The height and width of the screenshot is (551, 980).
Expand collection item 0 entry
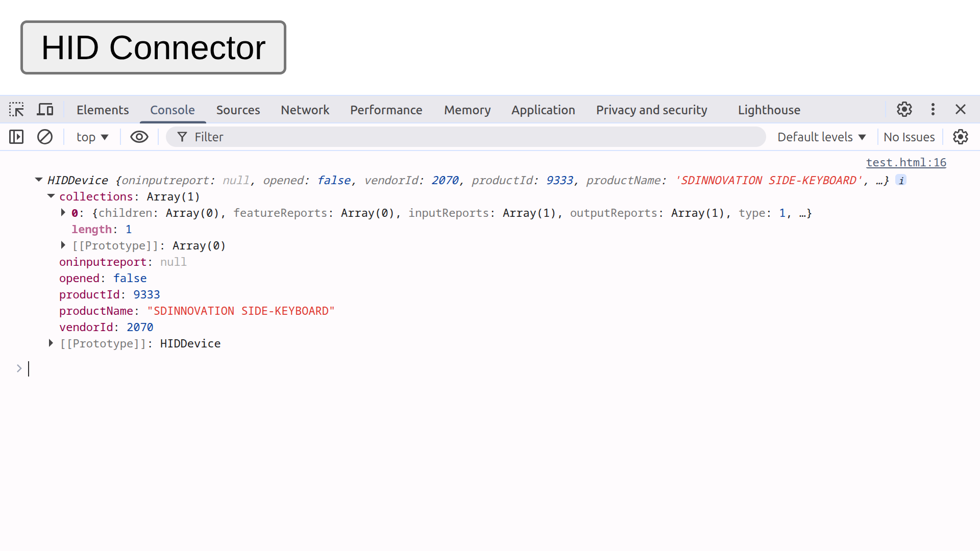coord(63,213)
